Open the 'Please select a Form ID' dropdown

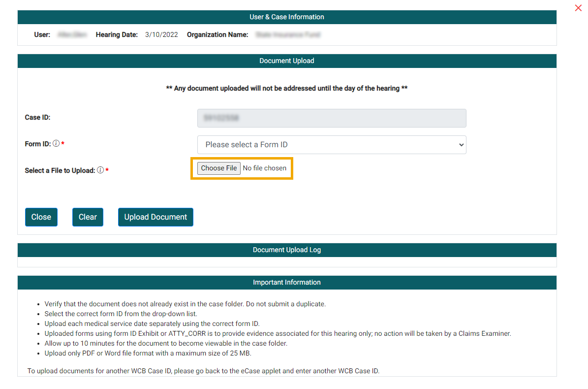pos(332,145)
